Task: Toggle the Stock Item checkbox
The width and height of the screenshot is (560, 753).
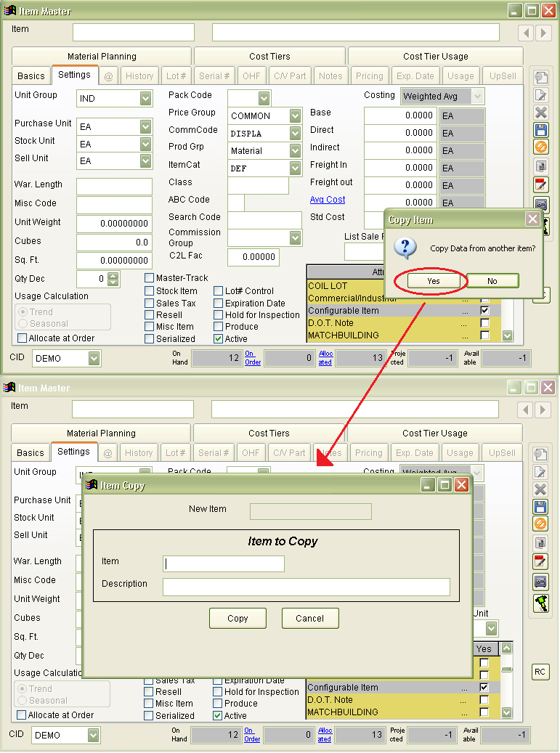Action: 150,291
